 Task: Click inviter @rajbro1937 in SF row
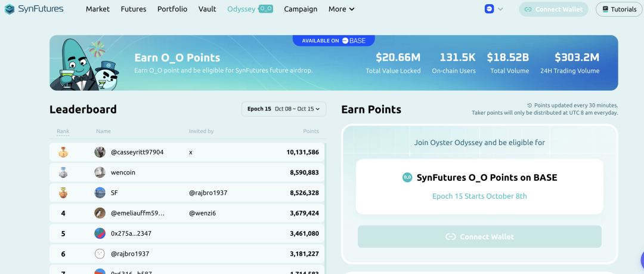[208, 193]
